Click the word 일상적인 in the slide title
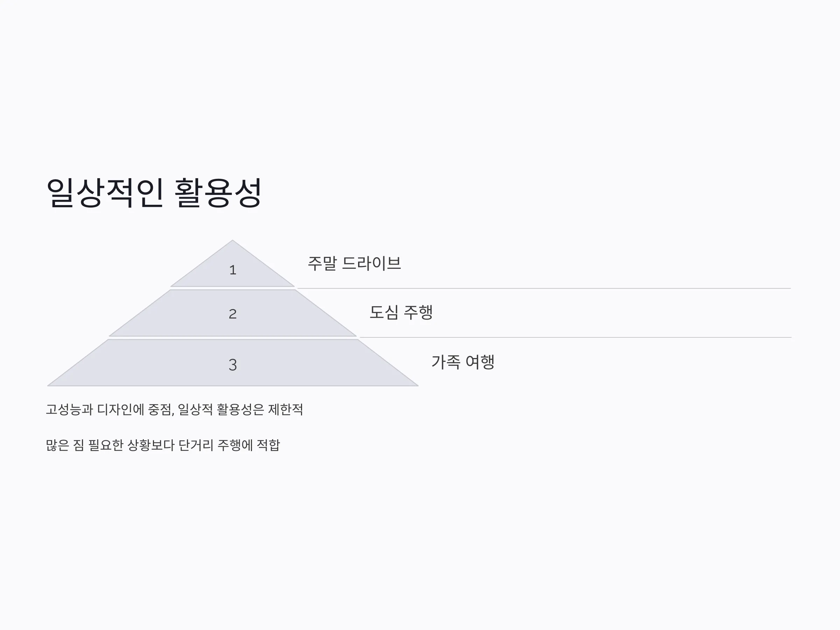 point(105,193)
